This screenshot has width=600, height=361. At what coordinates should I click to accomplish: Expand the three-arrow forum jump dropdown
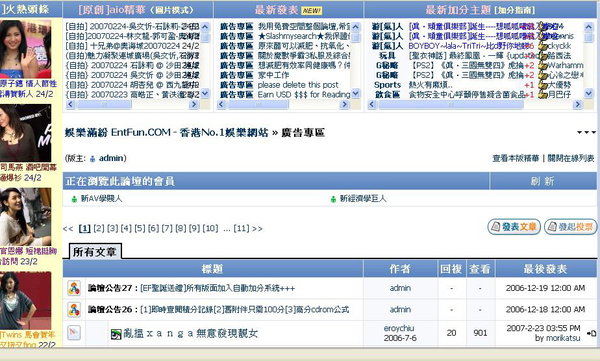(x=586, y=132)
